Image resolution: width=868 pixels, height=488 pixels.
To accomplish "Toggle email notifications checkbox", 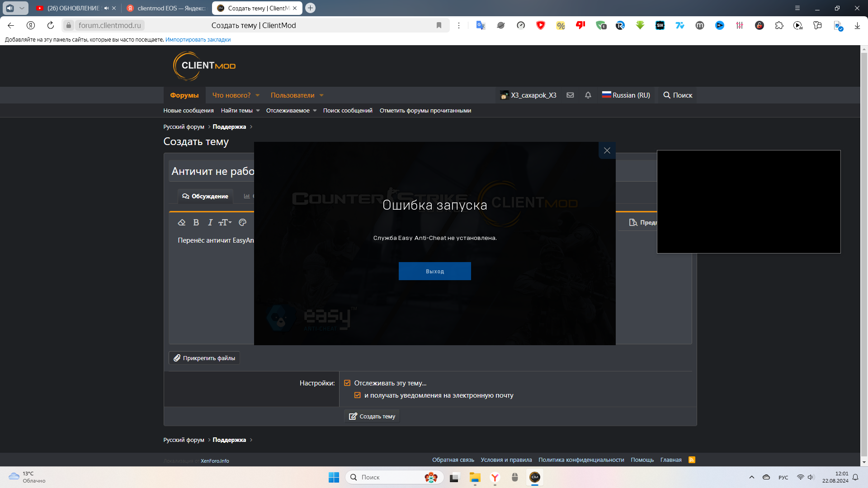I will tap(358, 395).
